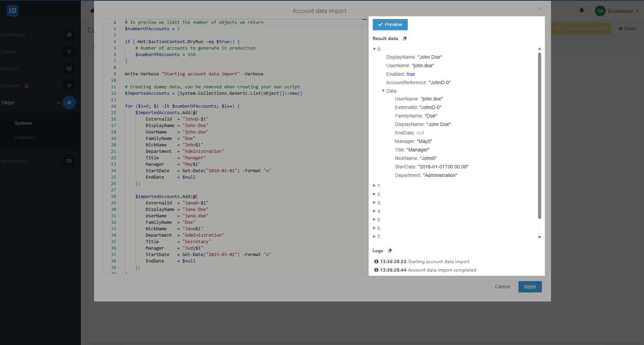The width and height of the screenshot is (644, 345).
Task: Click the Enabled true value
Action: 410,74
